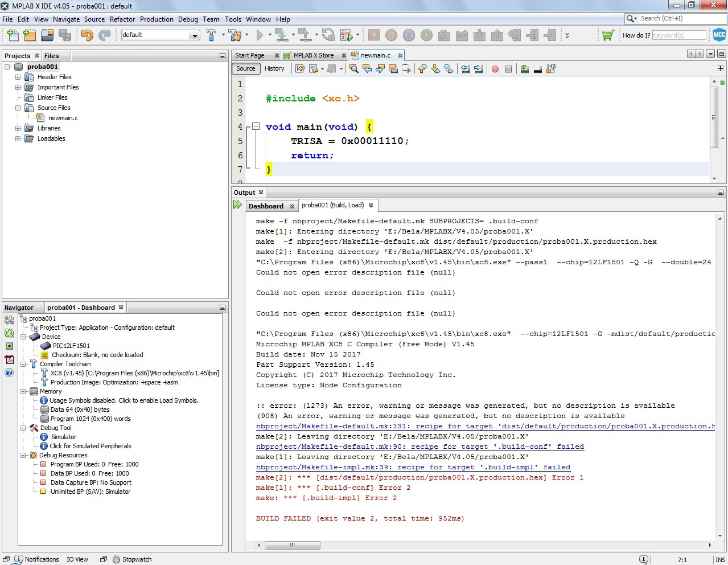Collapse code fold at void main line
Image resolution: width=728 pixels, height=565 pixels.
[x=256, y=126]
